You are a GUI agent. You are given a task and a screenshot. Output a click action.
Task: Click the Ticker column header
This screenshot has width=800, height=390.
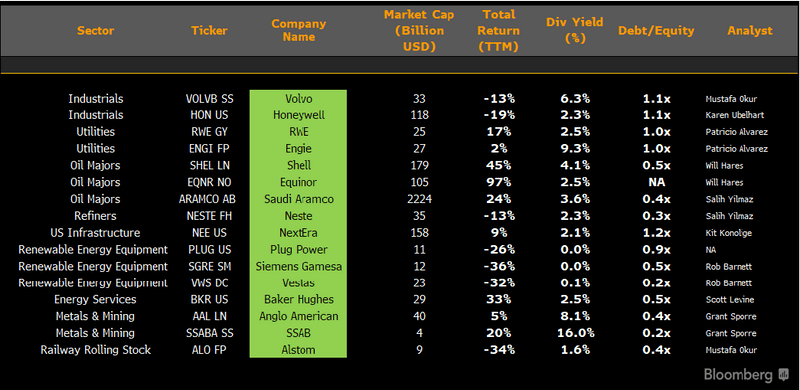click(x=209, y=31)
